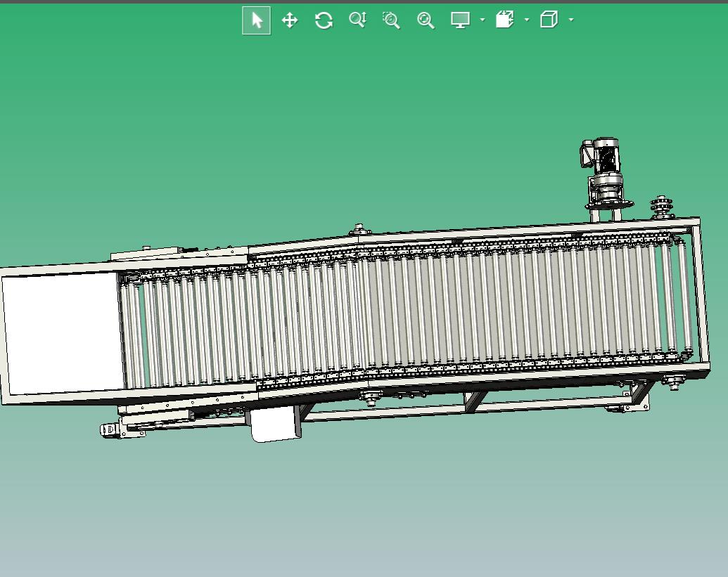Activate the rotate view tool

324,20
